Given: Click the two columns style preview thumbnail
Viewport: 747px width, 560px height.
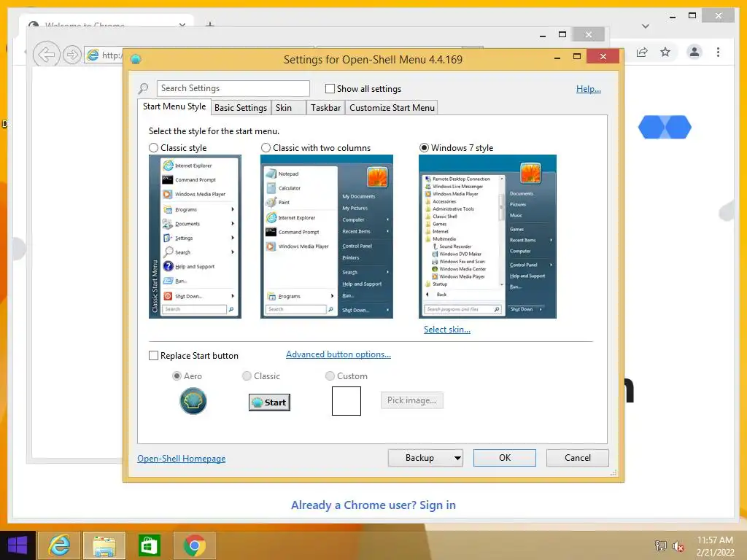Looking at the screenshot, I should (327, 237).
